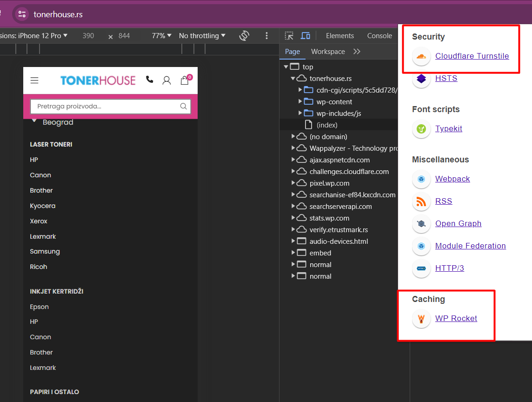Expand the cdn-cgi/scripts folder
The width and height of the screenshot is (532, 402).
[300, 90]
